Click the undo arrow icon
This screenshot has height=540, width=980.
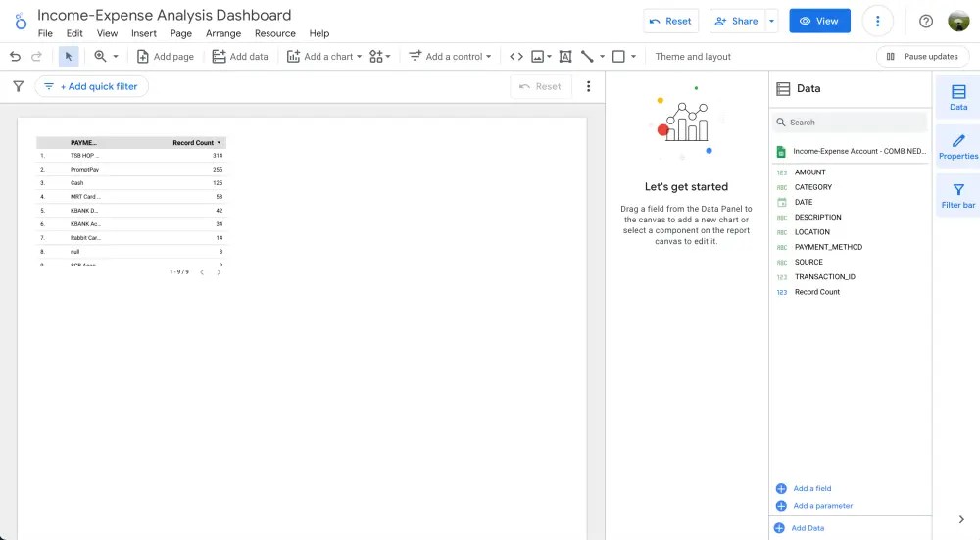pos(15,57)
